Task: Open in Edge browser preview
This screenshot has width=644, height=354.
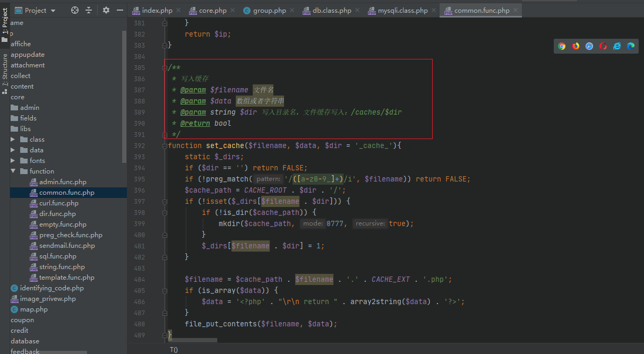Action: pos(631,46)
